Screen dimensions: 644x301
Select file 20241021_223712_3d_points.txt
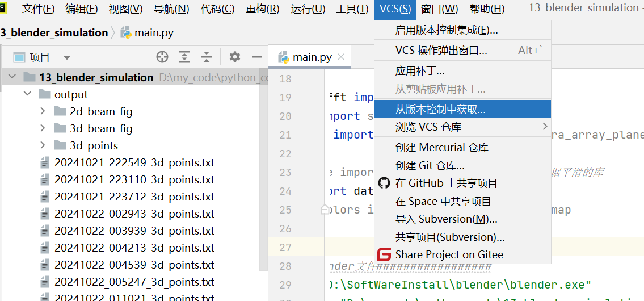134,197
